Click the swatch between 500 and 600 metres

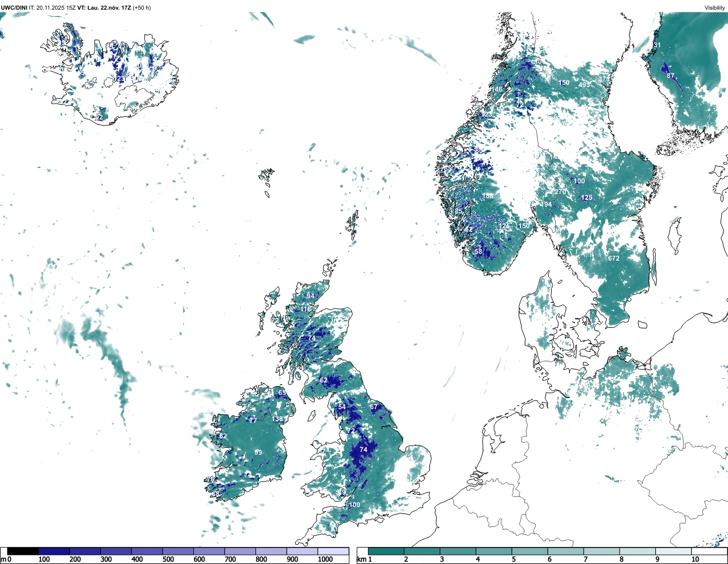click(177, 551)
